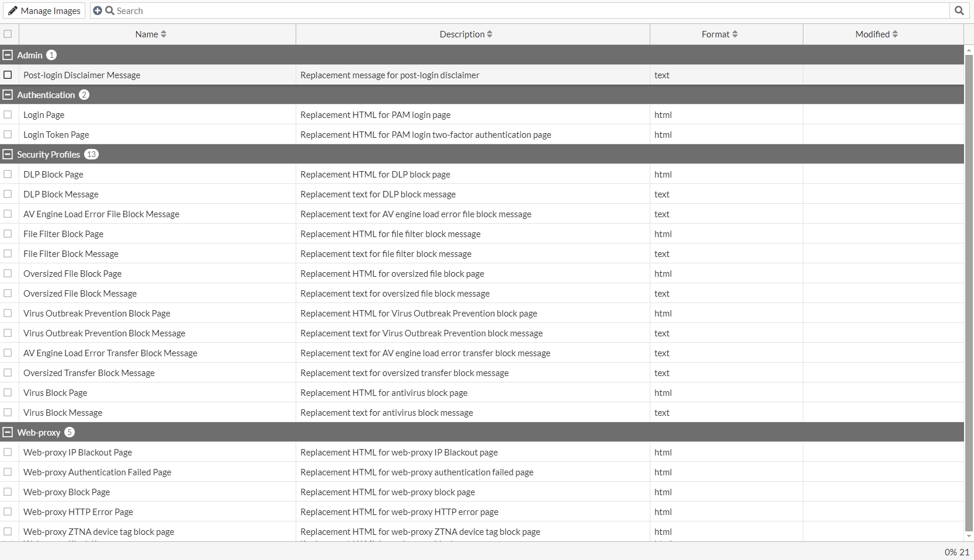The image size is (974, 560).
Task: Select the Login Page entry
Action: point(44,114)
